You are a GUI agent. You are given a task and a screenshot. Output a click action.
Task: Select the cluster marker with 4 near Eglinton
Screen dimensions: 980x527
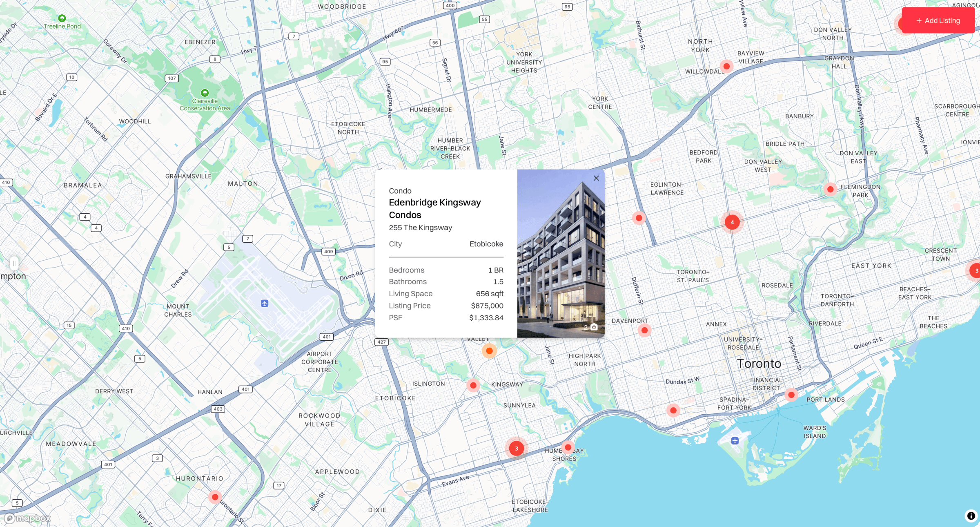click(x=732, y=222)
